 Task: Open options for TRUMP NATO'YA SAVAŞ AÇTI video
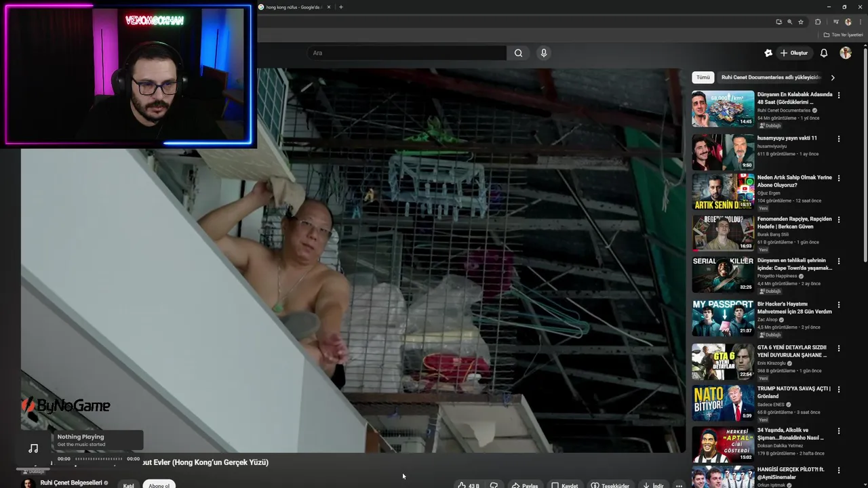coord(839,390)
